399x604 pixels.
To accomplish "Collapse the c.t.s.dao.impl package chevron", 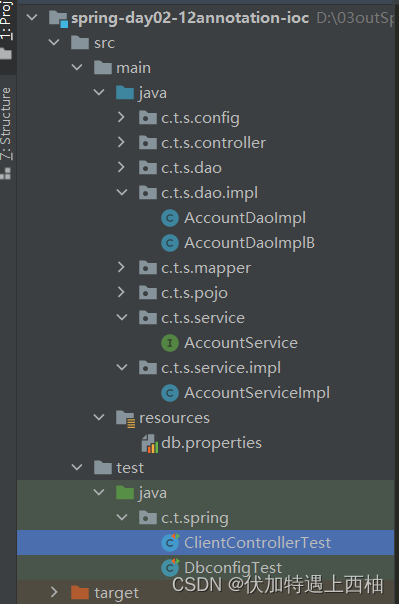I will 122,192.
